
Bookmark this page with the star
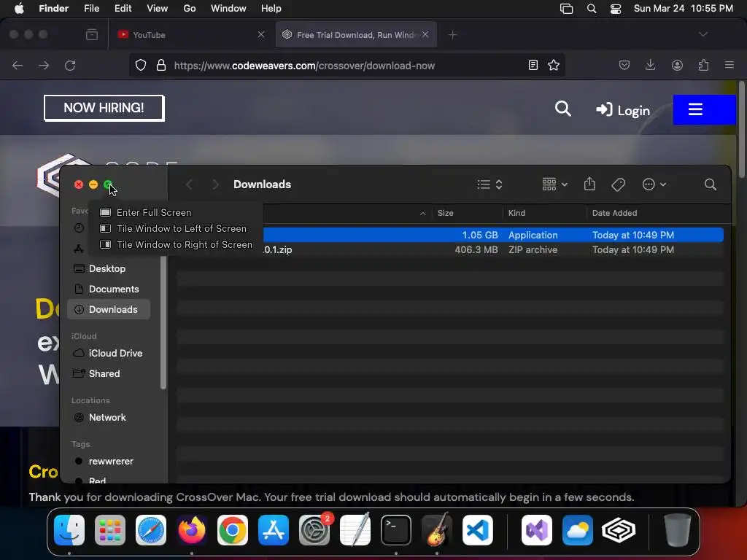pyautogui.click(x=554, y=65)
